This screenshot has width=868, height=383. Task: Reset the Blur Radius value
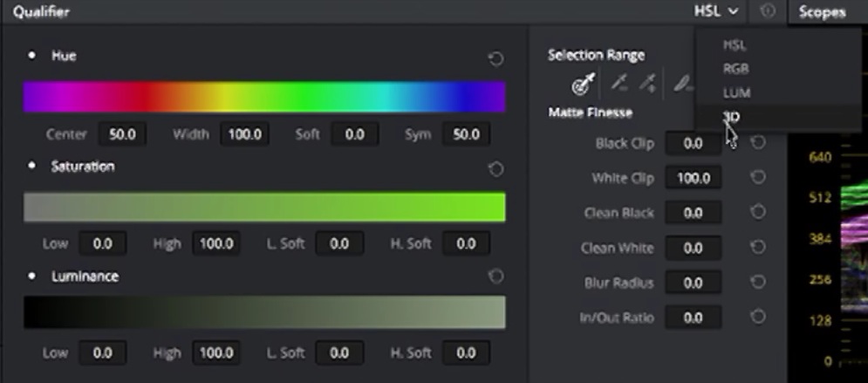click(758, 283)
